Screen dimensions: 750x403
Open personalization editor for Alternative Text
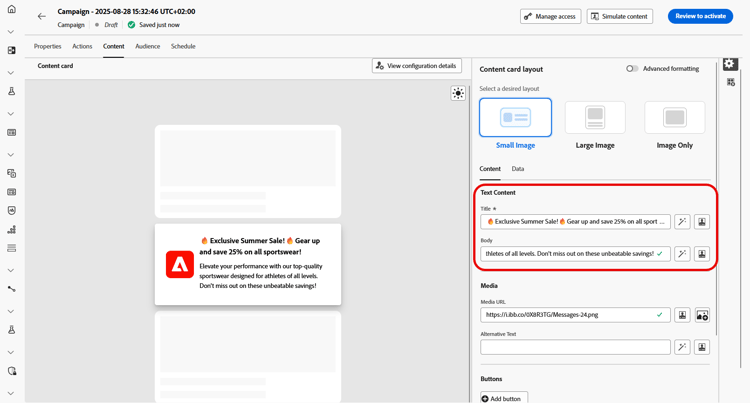point(702,347)
